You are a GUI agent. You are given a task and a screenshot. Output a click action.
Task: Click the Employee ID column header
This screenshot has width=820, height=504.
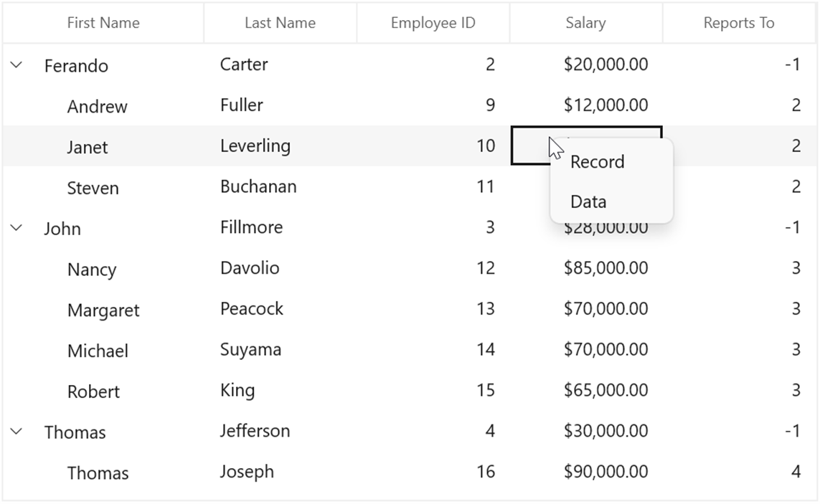[433, 23]
